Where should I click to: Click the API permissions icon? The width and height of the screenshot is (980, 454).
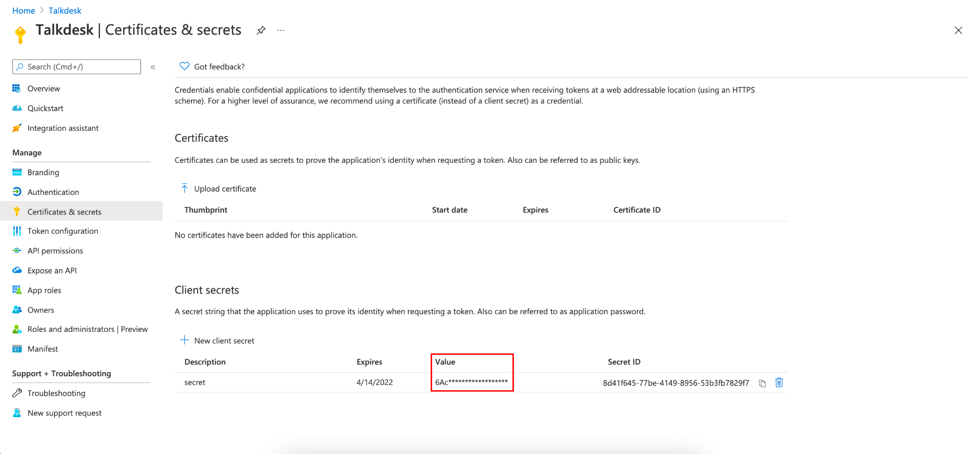point(17,250)
